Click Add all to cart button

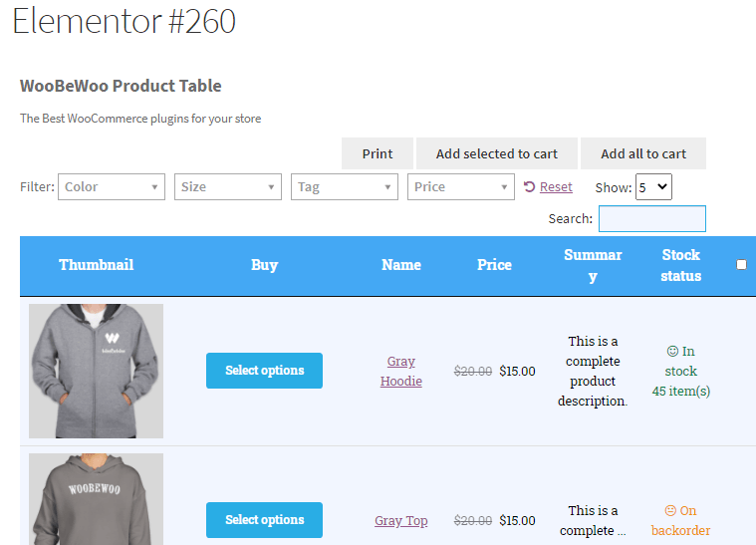pyautogui.click(x=643, y=153)
